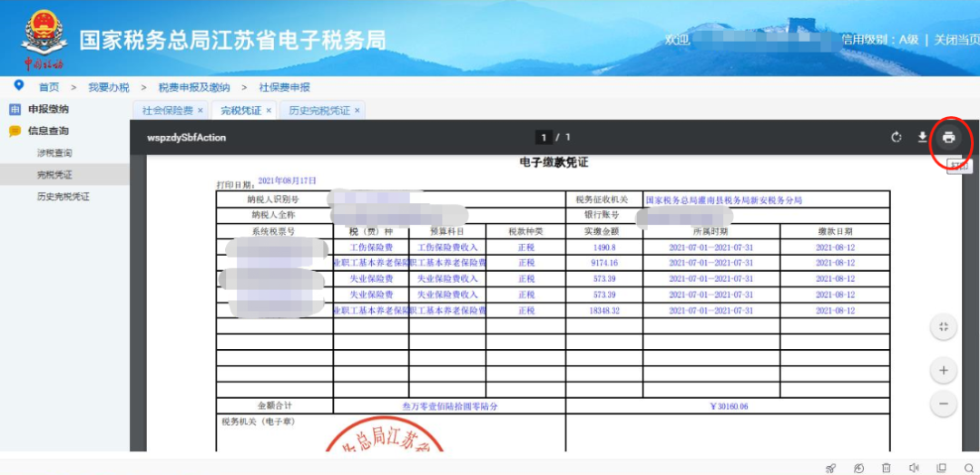Download the voucher using the download icon
Screen dimensions: 980x475
(922, 137)
